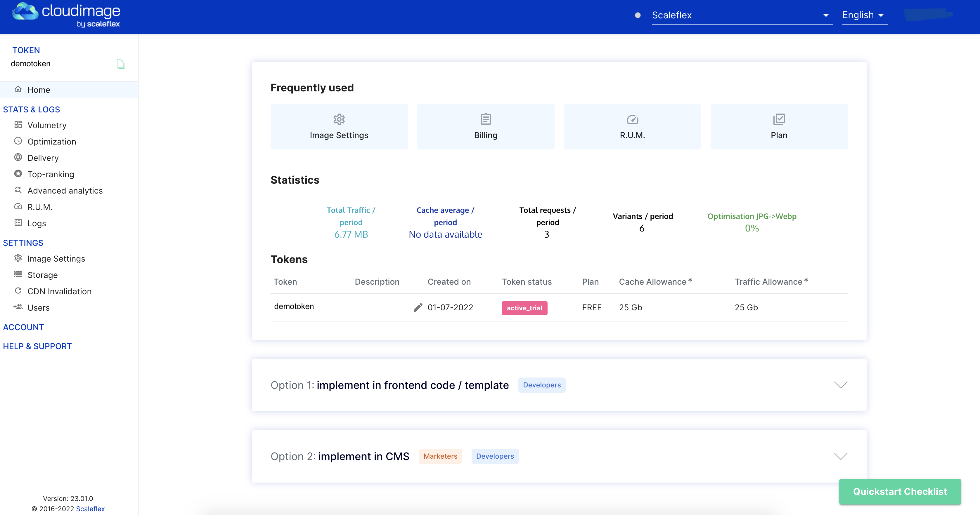
Task: Open the R.U.M. speedometer tile
Action: click(x=632, y=127)
